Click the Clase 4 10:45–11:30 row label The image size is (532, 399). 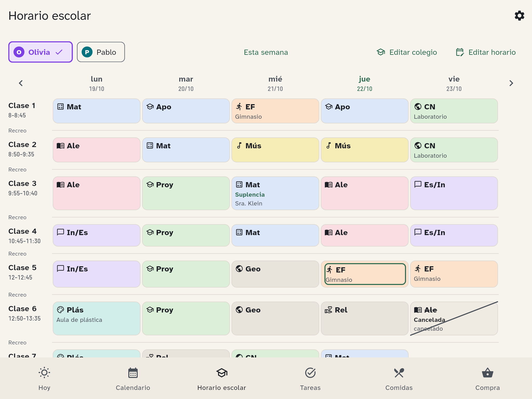24,236
